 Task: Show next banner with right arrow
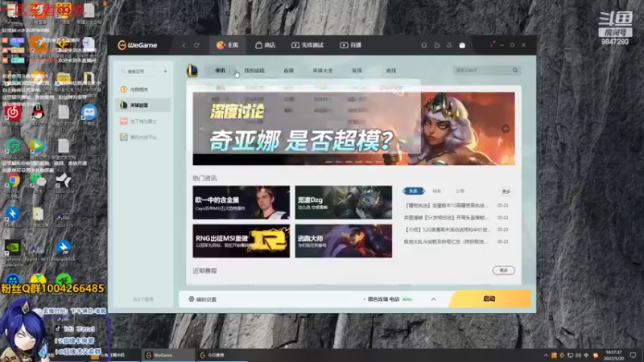click(x=506, y=129)
